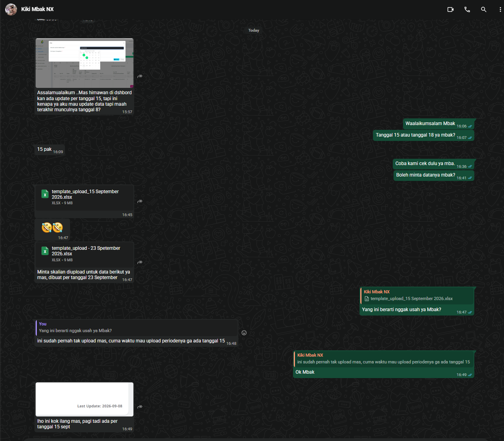The image size is (504, 441).
Task: Click the Excel icon of 23 Spetember file
Action: pos(45,251)
